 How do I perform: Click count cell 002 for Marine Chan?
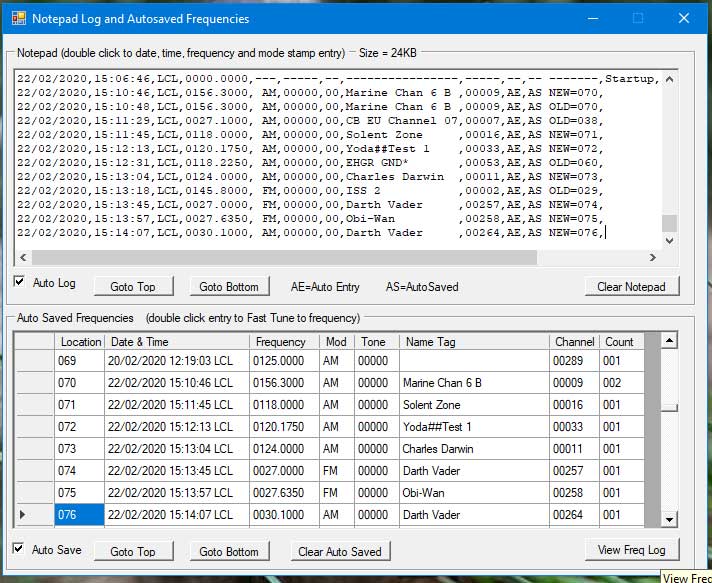[621, 383]
